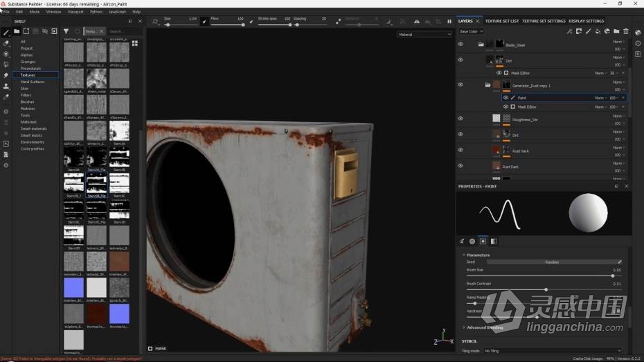Open Material properties tab icon
644x362 pixels.
tap(494, 242)
